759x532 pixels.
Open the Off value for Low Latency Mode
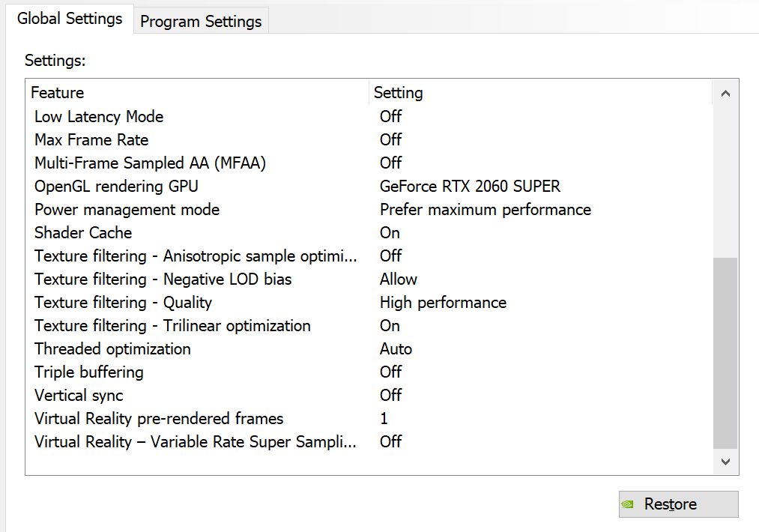390,117
